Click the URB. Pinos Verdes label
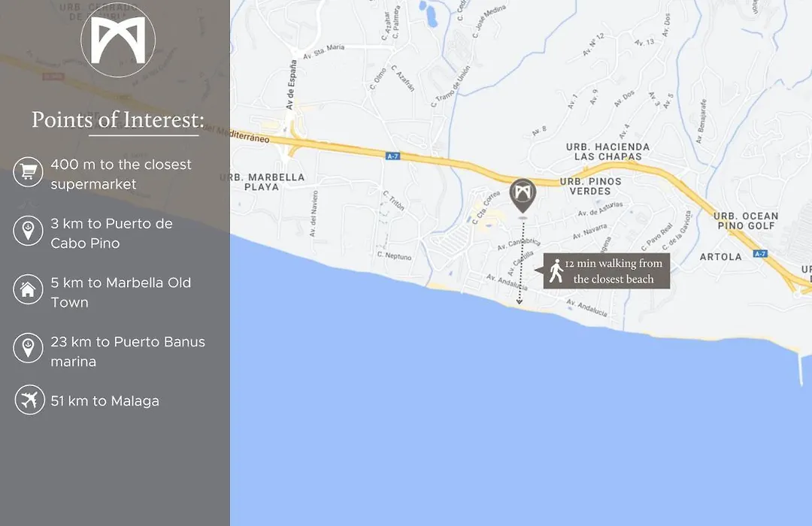Viewport: 812px width, 526px height. [x=590, y=186]
